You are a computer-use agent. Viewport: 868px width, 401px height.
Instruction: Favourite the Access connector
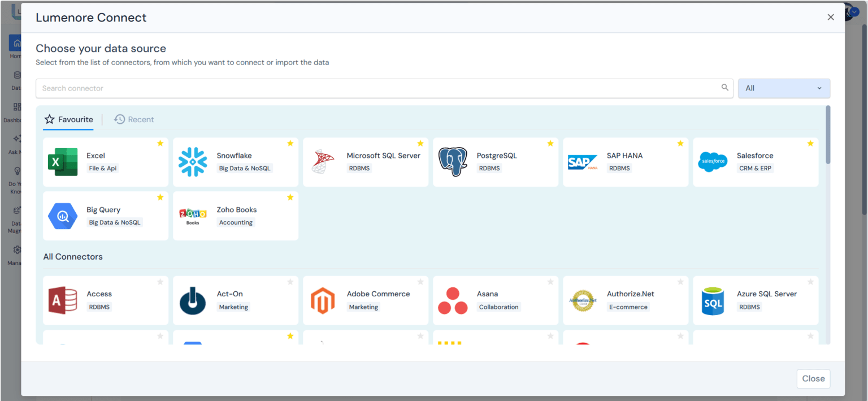[x=160, y=281]
